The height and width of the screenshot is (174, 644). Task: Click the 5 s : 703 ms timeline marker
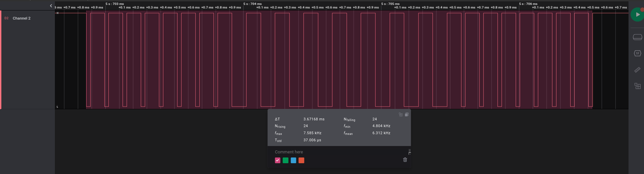click(x=114, y=4)
